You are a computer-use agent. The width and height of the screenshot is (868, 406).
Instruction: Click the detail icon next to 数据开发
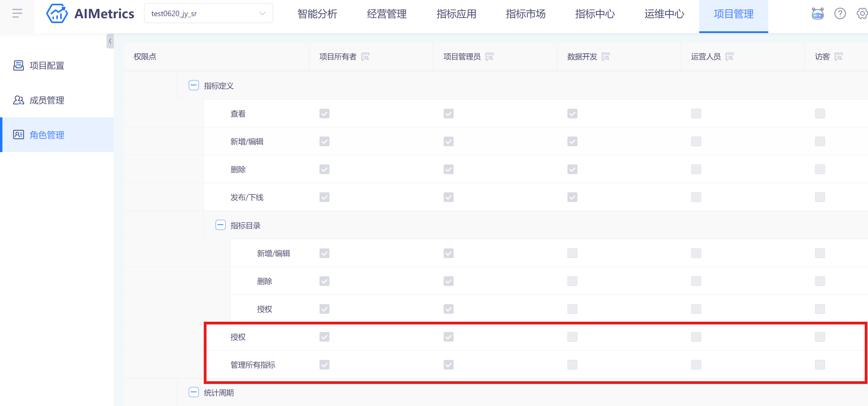[x=606, y=57]
